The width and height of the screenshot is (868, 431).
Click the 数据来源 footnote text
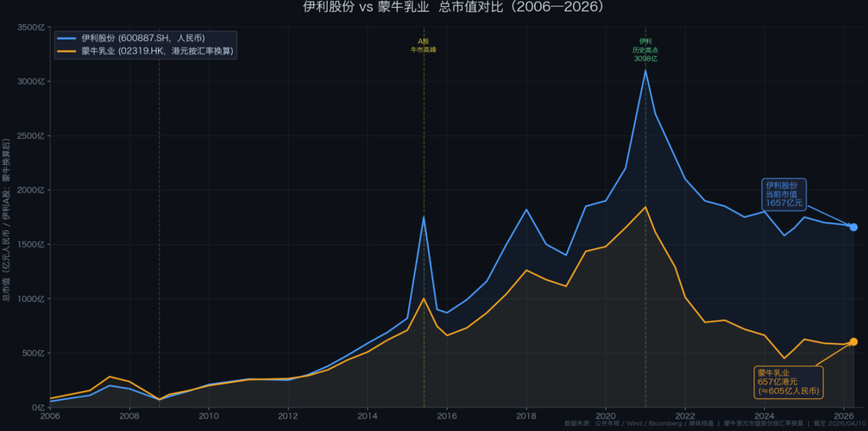(716, 423)
